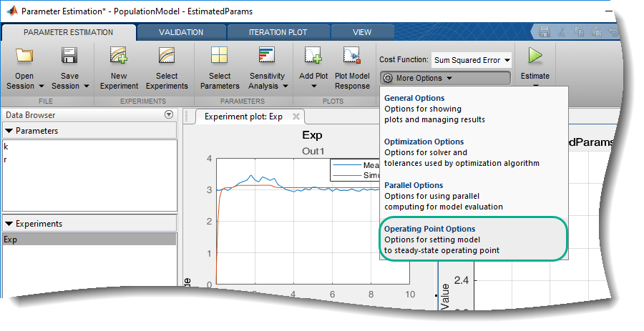Click the cut scissors icon in quick access toolbar
Viewport: 644px width, 331px height.
tap(562, 31)
